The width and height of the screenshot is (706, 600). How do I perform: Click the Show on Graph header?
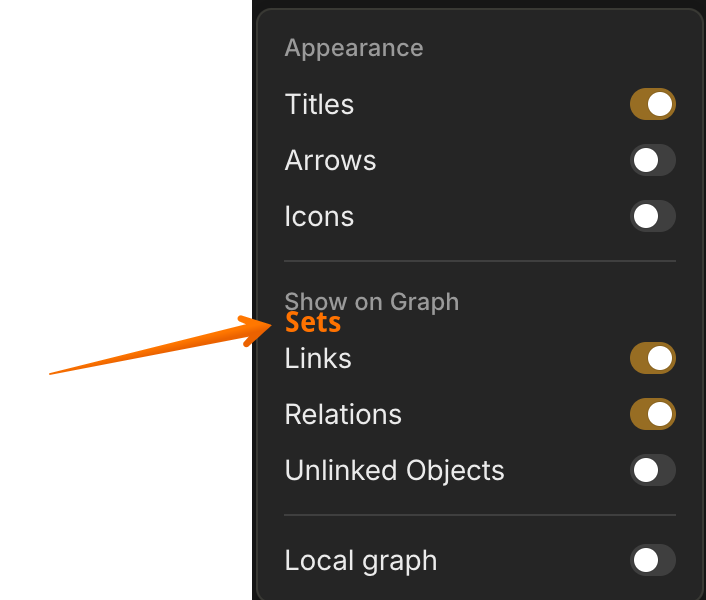[x=371, y=301]
